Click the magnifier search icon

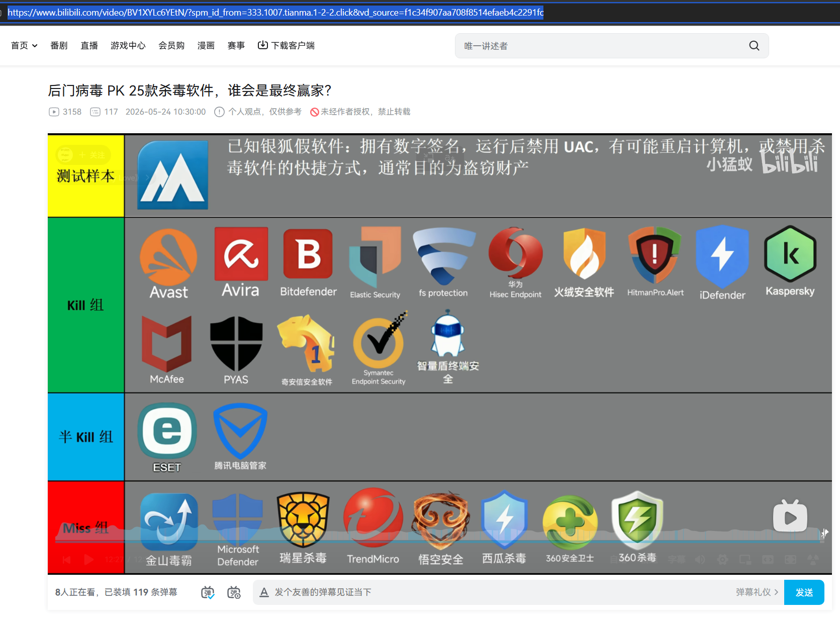pyautogui.click(x=754, y=46)
